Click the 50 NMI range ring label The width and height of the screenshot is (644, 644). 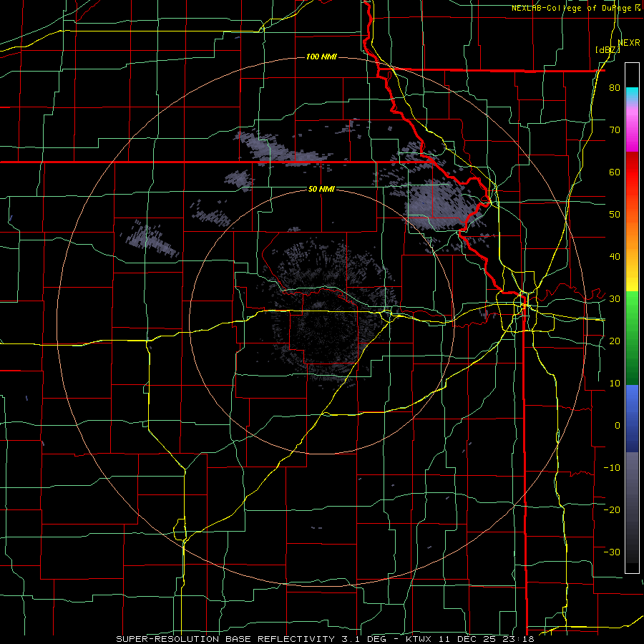point(321,189)
